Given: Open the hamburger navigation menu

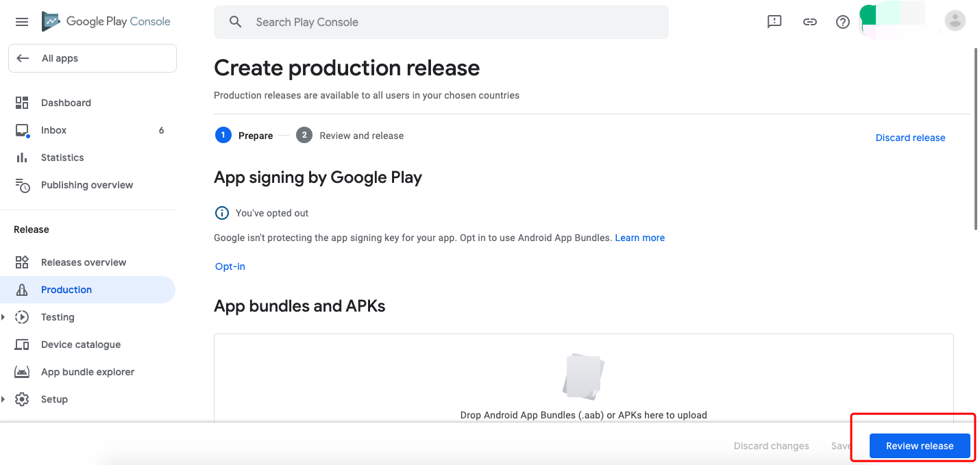Looking at the screenshot, I should 22,22.
